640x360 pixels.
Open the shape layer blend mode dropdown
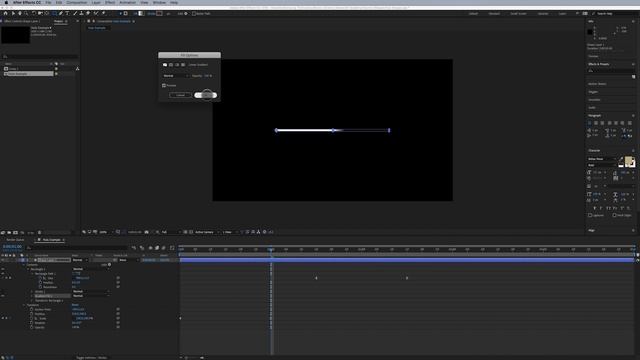point(80,260)
